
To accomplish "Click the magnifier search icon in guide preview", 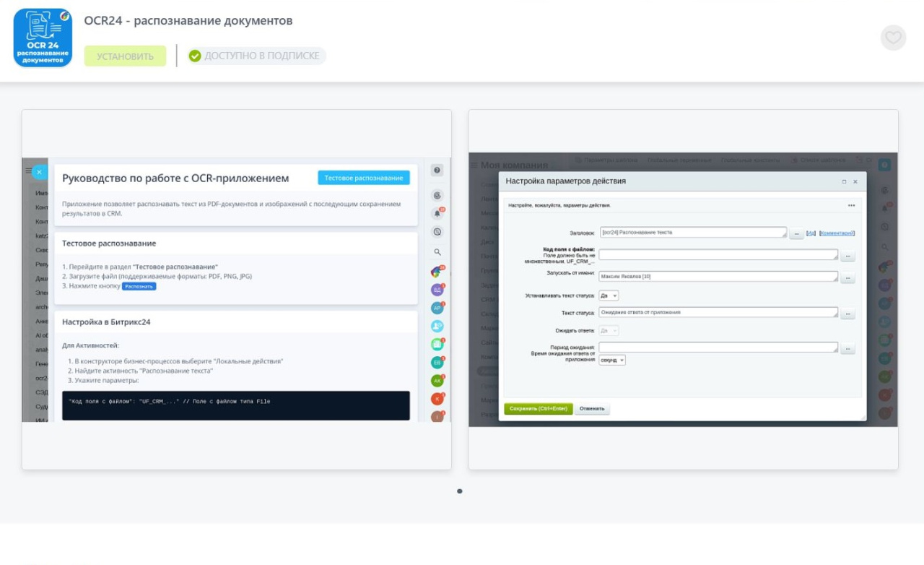I will pyautogui.click(x=437, y=252).
